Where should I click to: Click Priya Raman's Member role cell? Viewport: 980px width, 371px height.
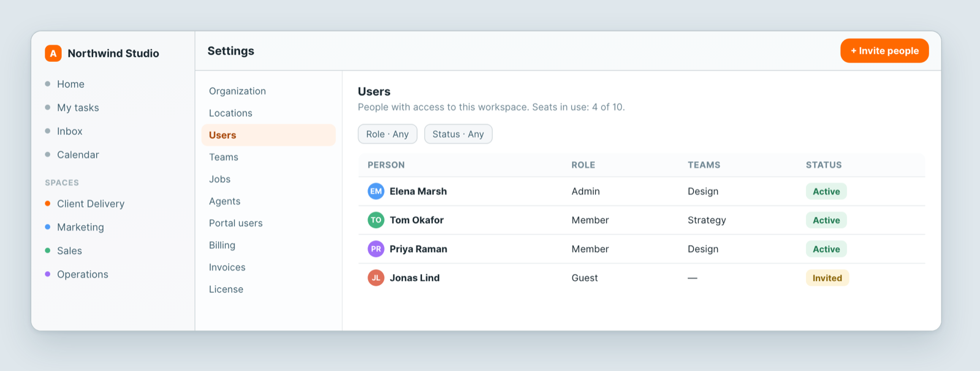(590, 249)
